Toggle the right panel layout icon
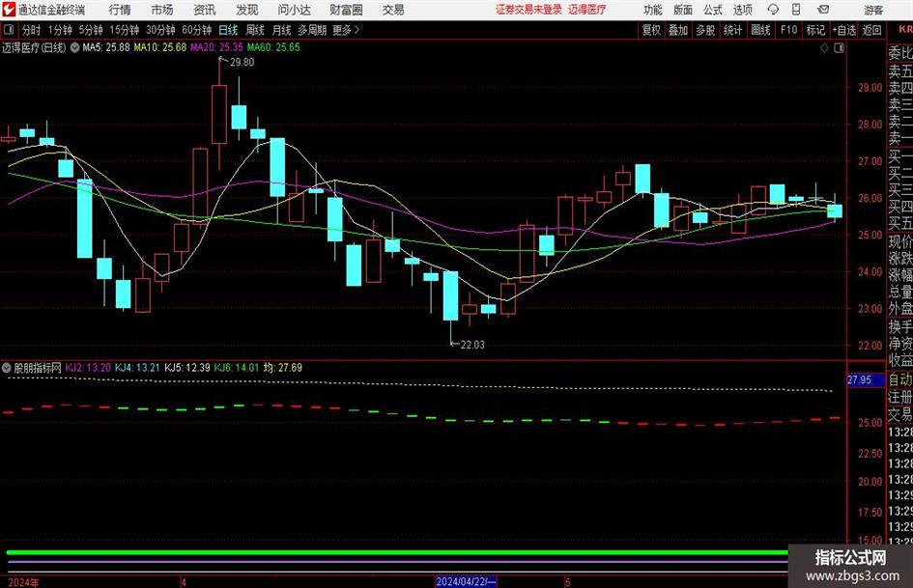Screen dimensions: 913x588 tap(839, 48)
